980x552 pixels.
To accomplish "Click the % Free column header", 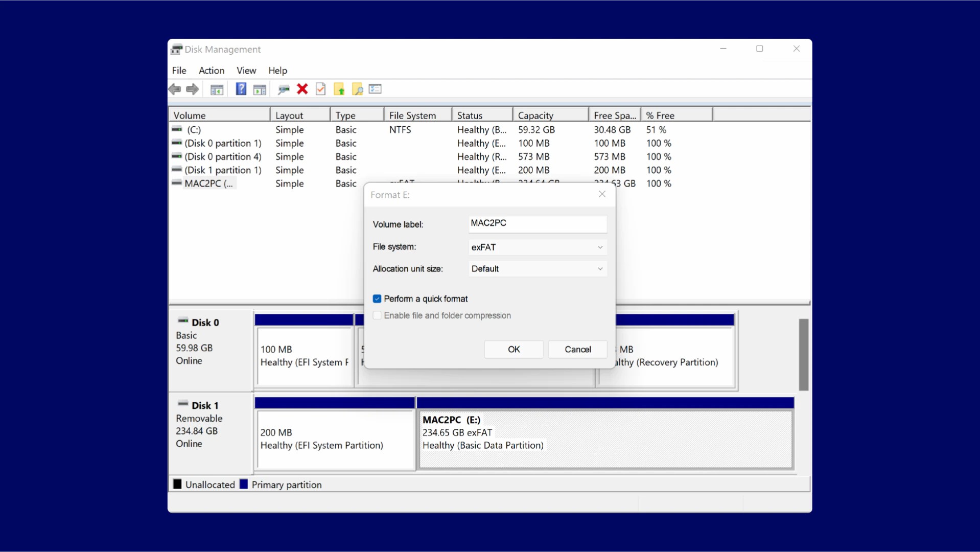I will [677, 116].
